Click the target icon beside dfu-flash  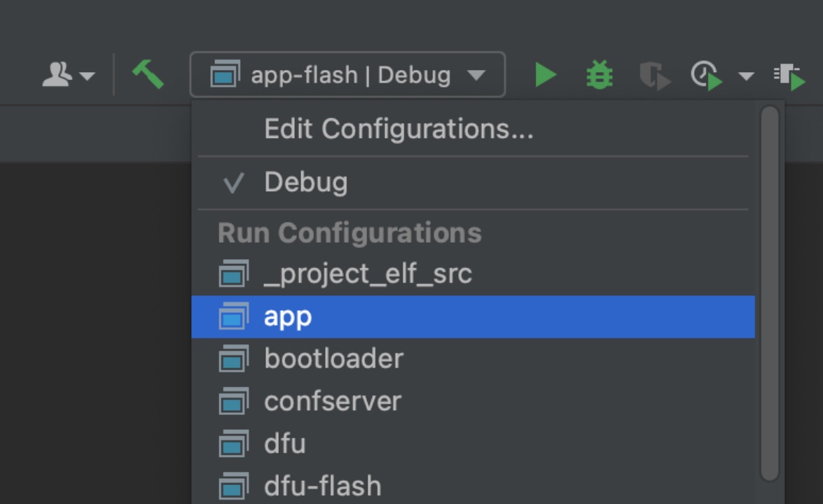pos(233,486)
